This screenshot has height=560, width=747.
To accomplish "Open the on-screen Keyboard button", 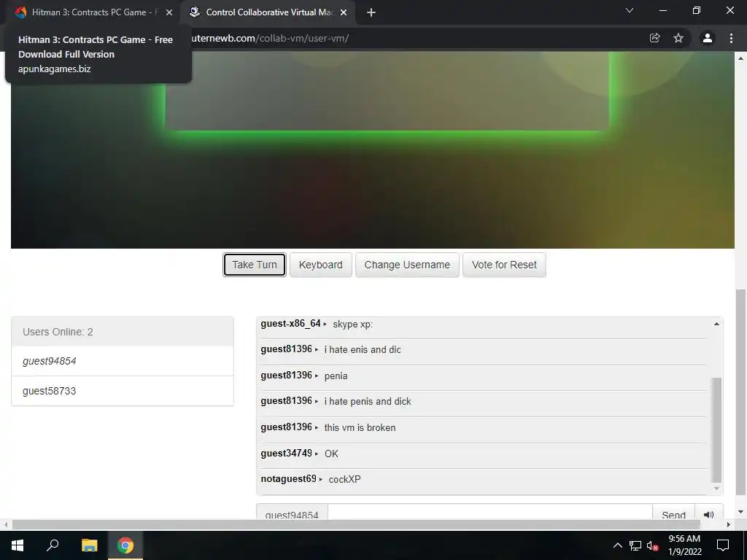I will (x=321, y=265).
